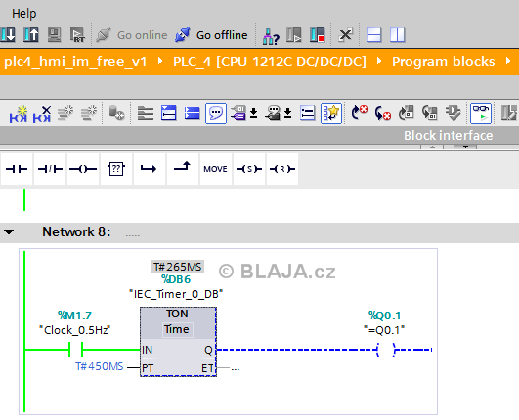Click the partially visible rightmost toolbar icon
The width and height of the screenshot is (519, 420).
509,113
